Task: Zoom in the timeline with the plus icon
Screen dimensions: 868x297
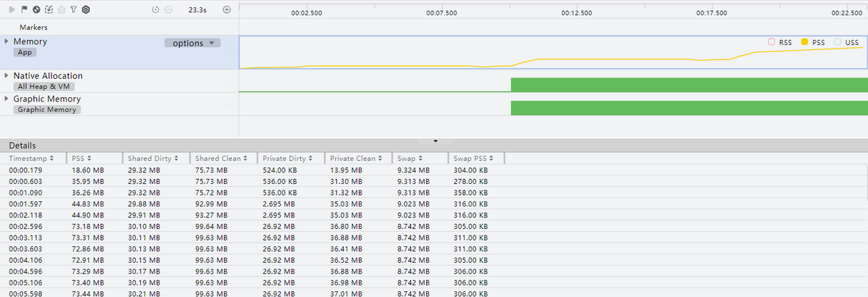Action: (226, 9)
